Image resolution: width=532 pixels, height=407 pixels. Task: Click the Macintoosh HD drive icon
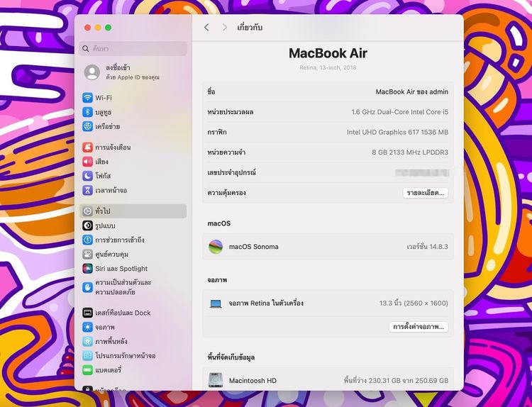(x=216, y=380)
